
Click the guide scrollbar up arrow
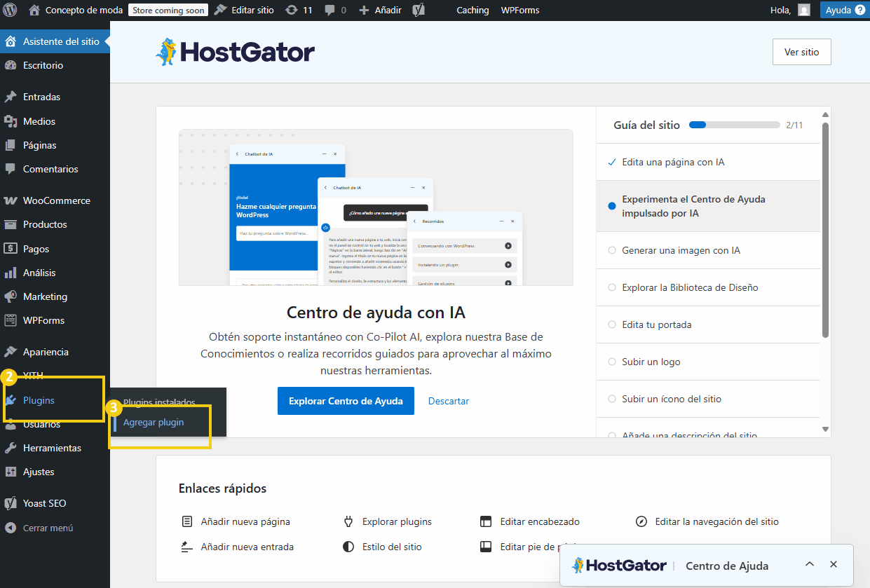click(825, 114)
